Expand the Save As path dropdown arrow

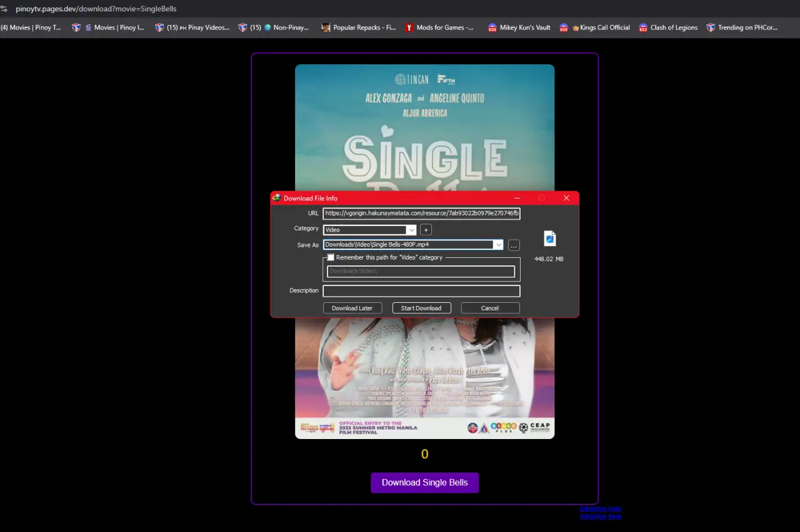point(498,245)
